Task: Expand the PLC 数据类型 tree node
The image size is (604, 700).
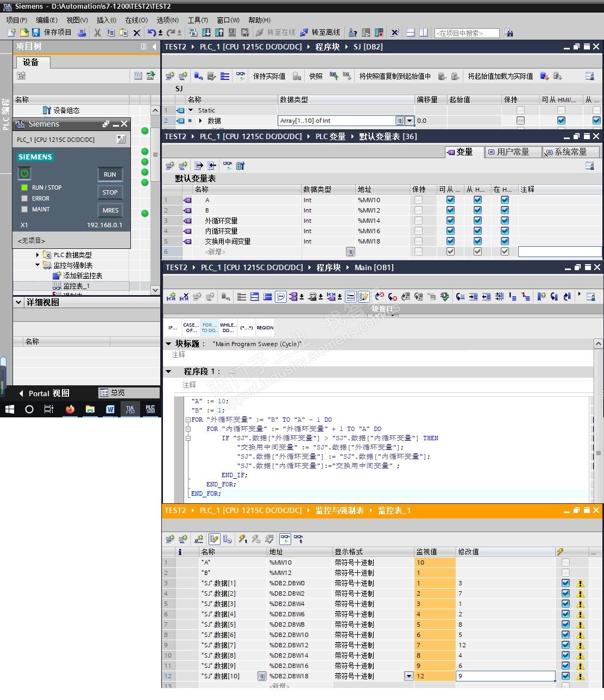Action: click(37, 255)
